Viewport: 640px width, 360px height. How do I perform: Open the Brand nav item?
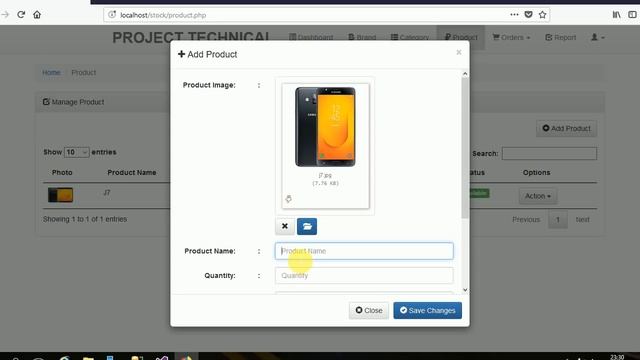click(x=362, y=37)
